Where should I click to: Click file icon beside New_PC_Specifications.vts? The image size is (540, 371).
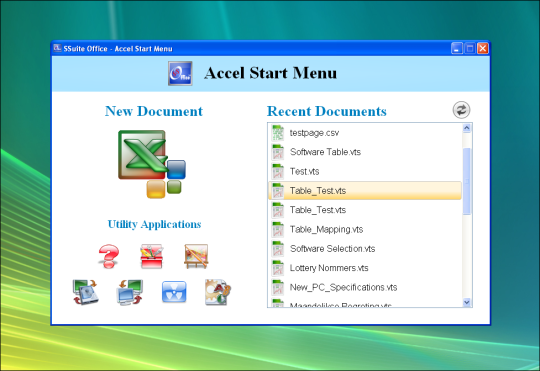pos(278,287)
